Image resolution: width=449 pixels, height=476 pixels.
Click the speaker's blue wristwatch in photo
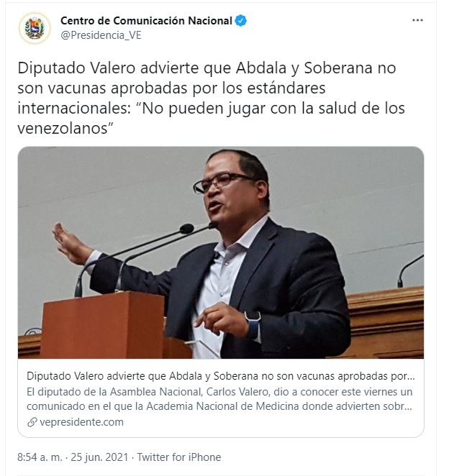(x=254, y=324)
